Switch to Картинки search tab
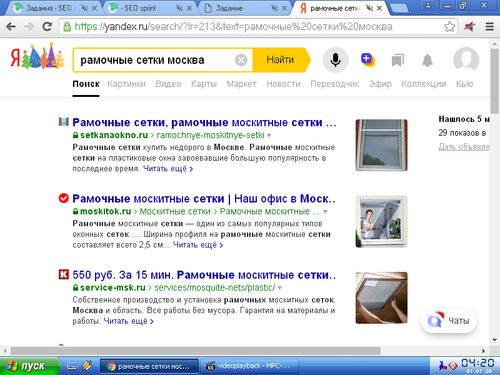500x375 pixels. (126, 84)
